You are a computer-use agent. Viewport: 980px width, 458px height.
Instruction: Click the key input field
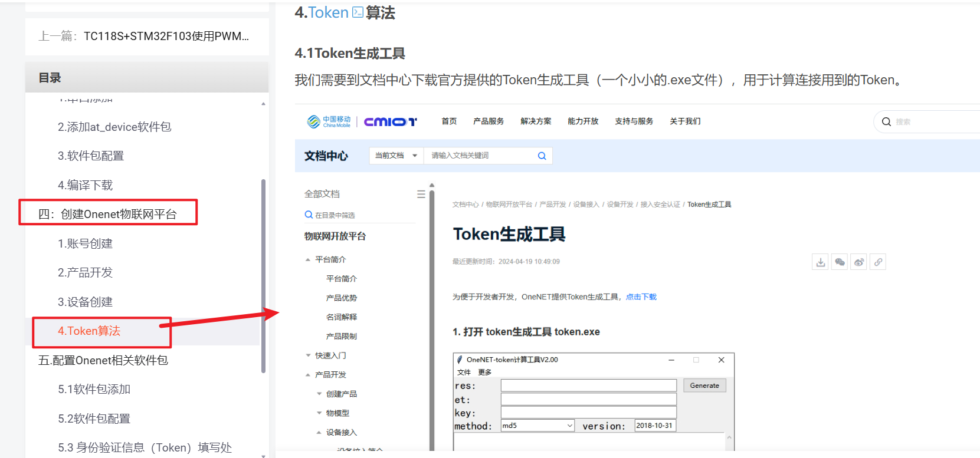coord(589,413)
